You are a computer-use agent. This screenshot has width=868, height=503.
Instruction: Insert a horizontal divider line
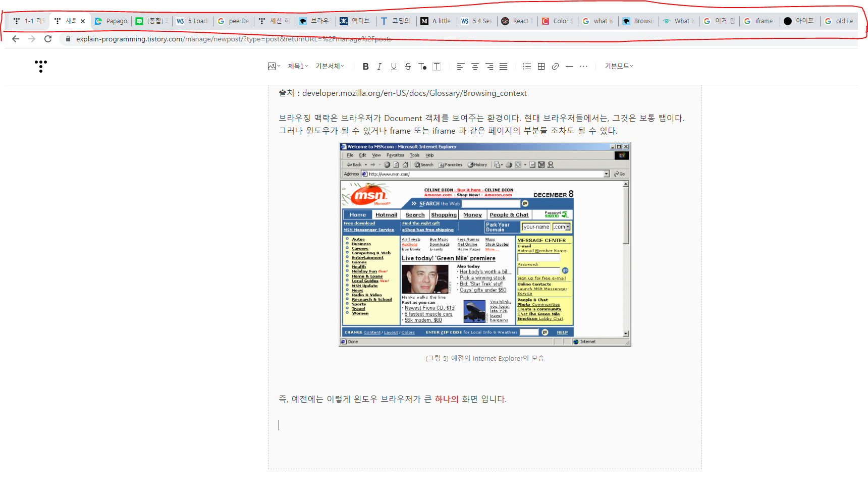click(x=569, y=66)
